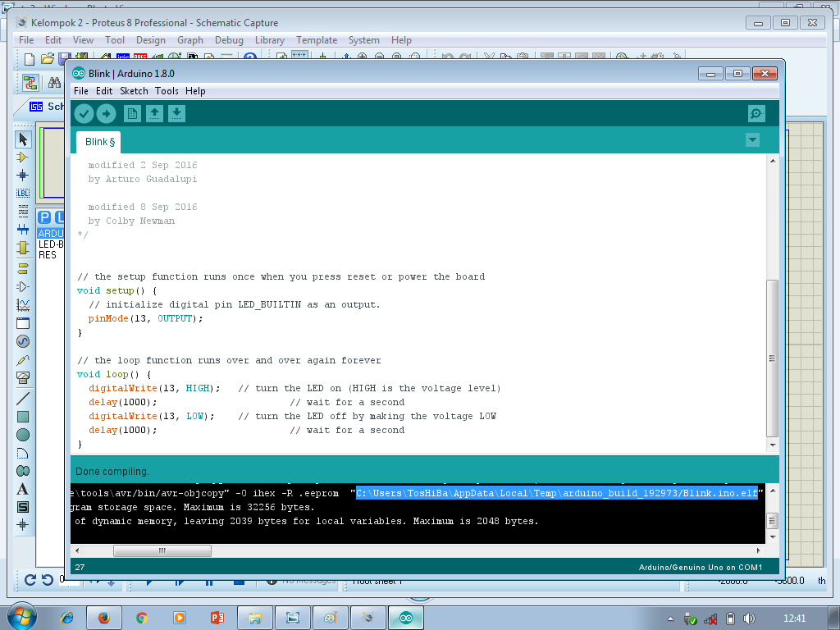Open the tab options dropdown arrow
Viewport: 840px width, 630px height.
click(752, 140)
